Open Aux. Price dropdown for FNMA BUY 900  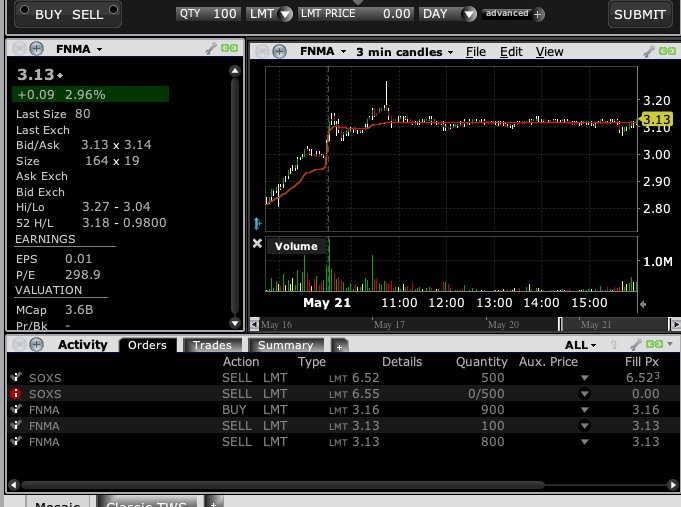tap(585, 410)
